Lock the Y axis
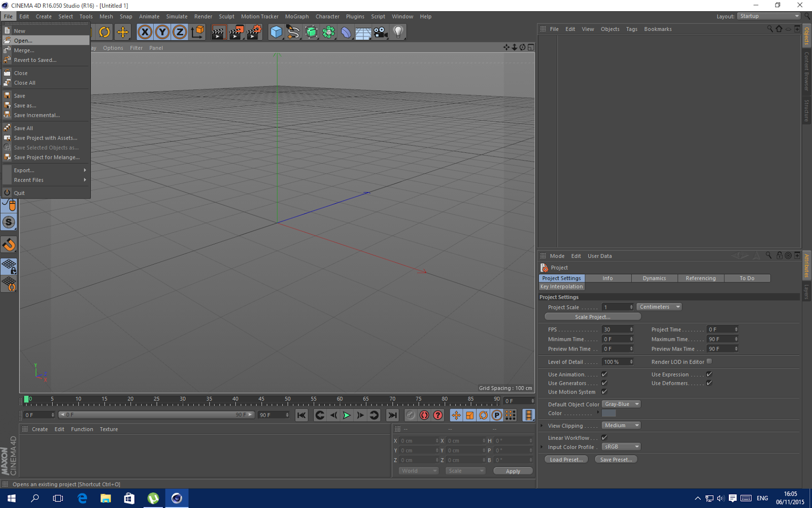This screenshot has height=508, width=812. (162, 32)
